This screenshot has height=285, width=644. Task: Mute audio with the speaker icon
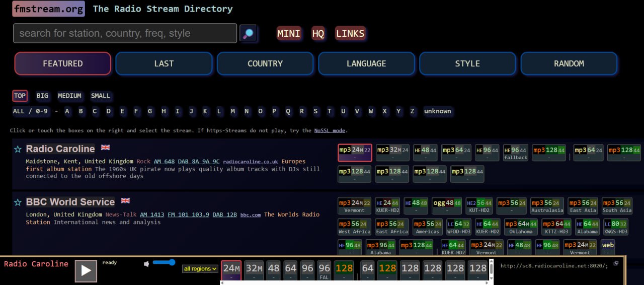coord(146,264)
